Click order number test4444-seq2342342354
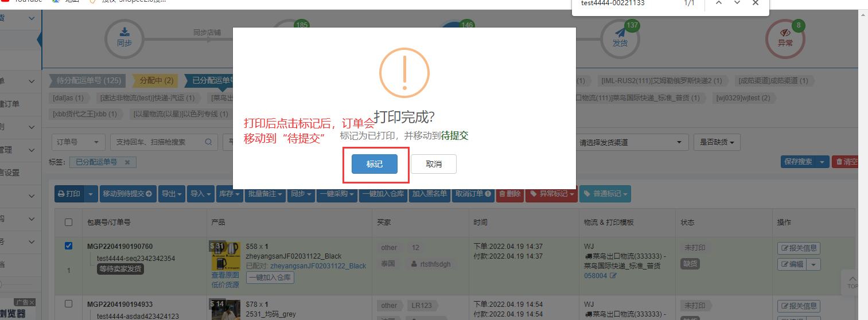The height and width of the screenshot is (320, 868). [x=136, y=259]
